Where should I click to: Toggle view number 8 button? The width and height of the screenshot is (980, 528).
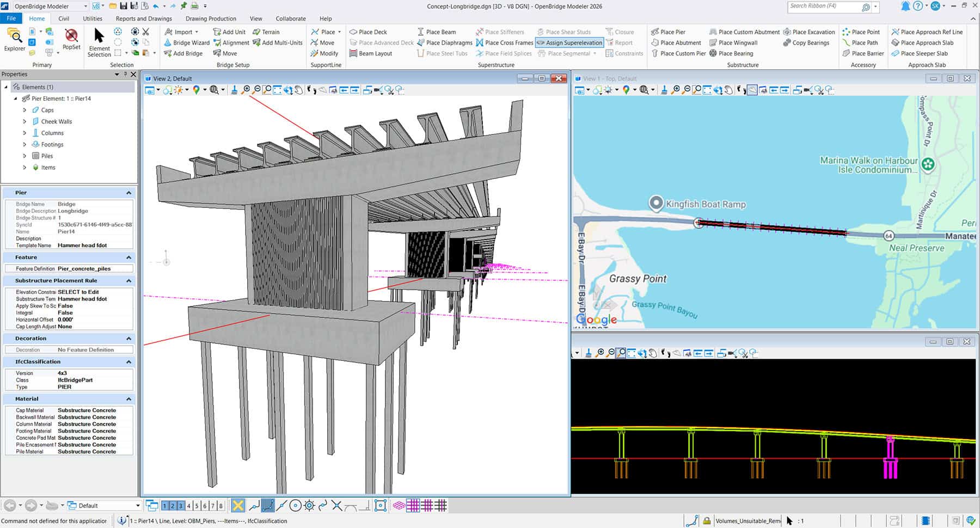click(x=220, y=506)
